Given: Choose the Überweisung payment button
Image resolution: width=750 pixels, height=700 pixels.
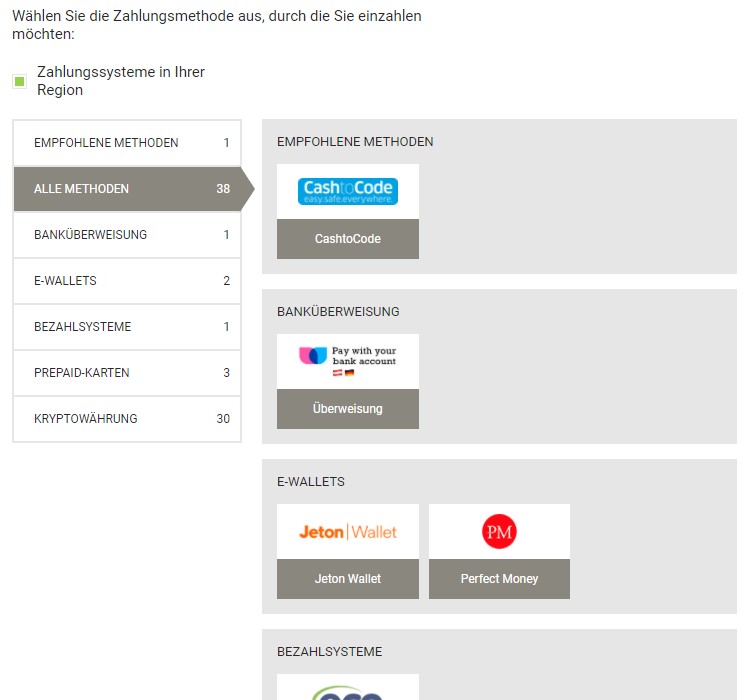Looking at the screenshot, I should click(348, 409).
